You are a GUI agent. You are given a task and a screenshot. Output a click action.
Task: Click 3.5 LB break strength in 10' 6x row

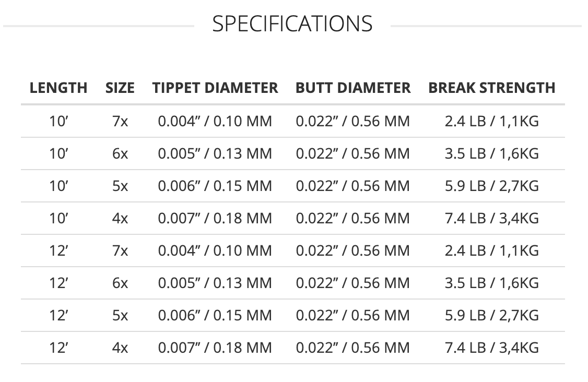[491, 154]
